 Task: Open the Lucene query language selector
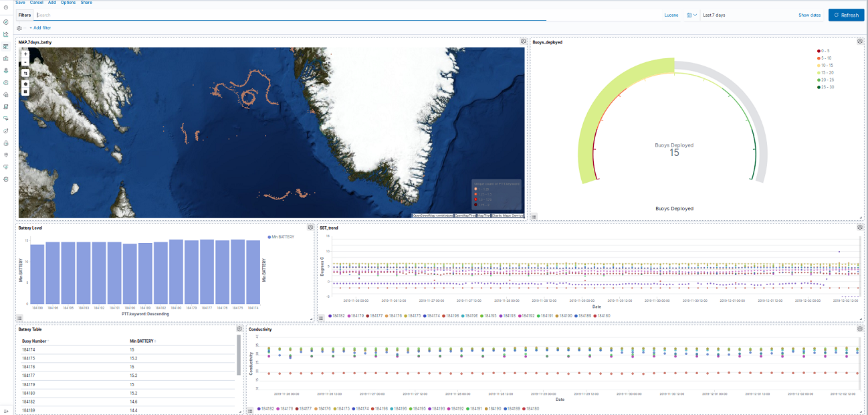[671, 15]
